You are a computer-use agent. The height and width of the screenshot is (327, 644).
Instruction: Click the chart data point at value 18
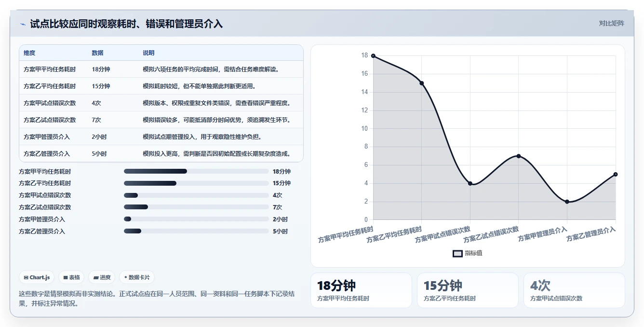click(373, 56)
